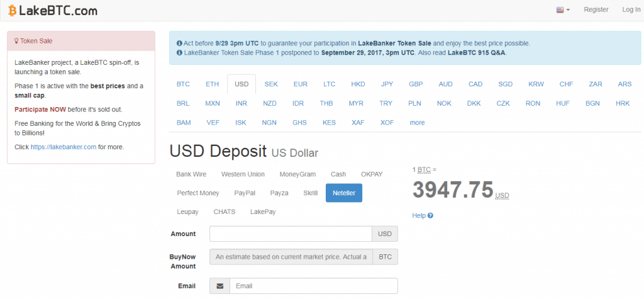This screenshot has width=644, height=299.
Task: Click the Log In link
Action: tap(631, 9)
